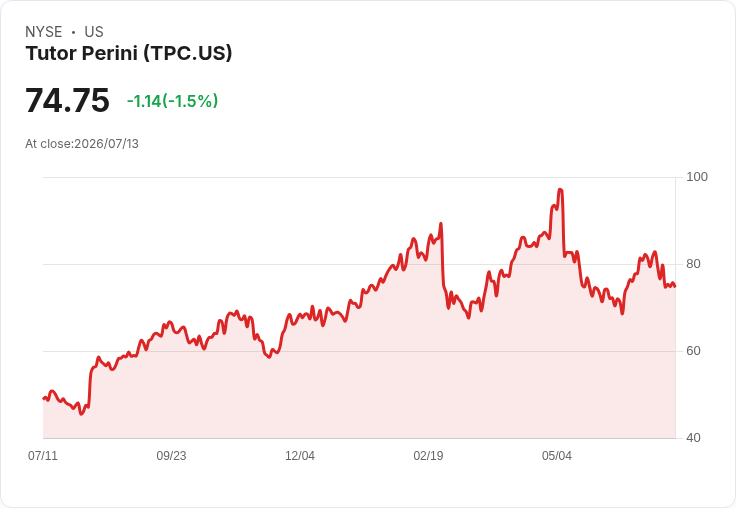This screenshot has height=508, width=736.
Task: Click the 100 price axis label
Action: tap(697, 177)
